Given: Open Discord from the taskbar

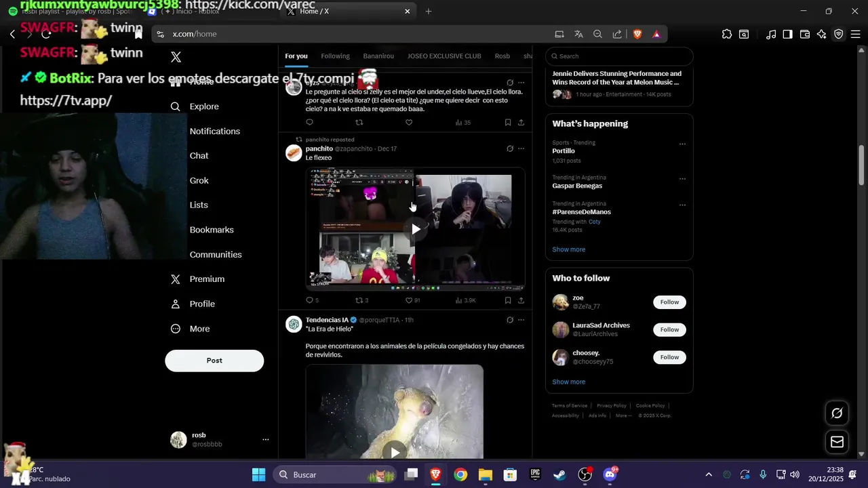Looking at the screenshot, I should click(610, 474).
